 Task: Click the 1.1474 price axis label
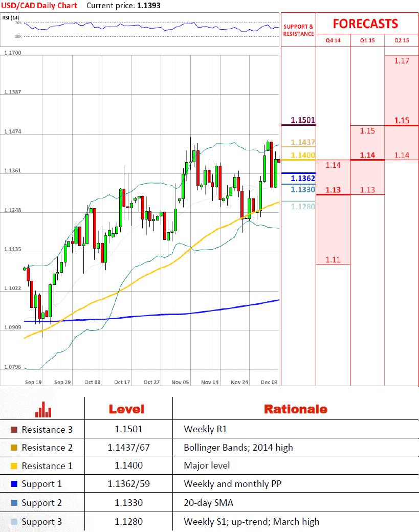coord(13,131)
